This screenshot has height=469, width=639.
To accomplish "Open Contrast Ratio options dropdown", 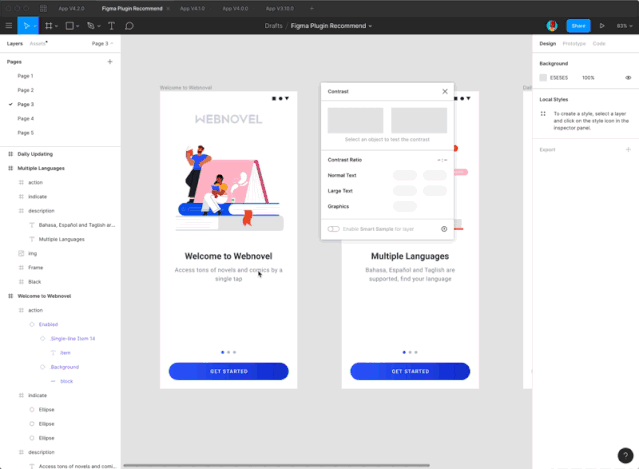I will tap(442, 160).
